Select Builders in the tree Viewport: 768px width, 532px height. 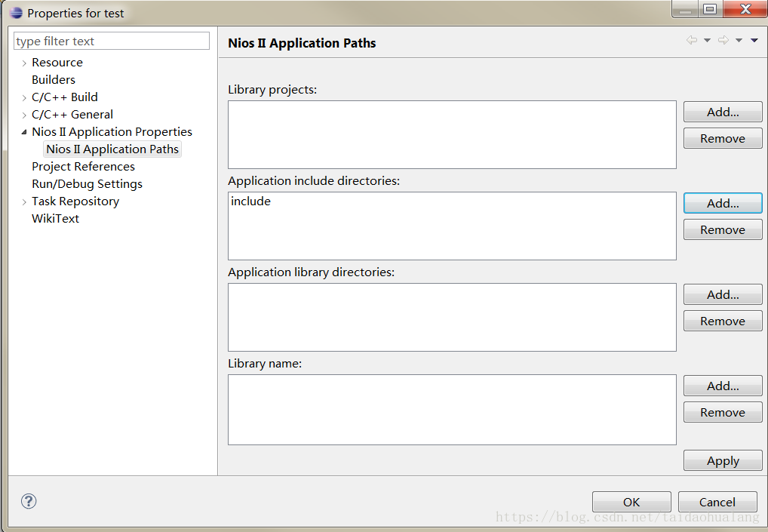pos(54,80)
